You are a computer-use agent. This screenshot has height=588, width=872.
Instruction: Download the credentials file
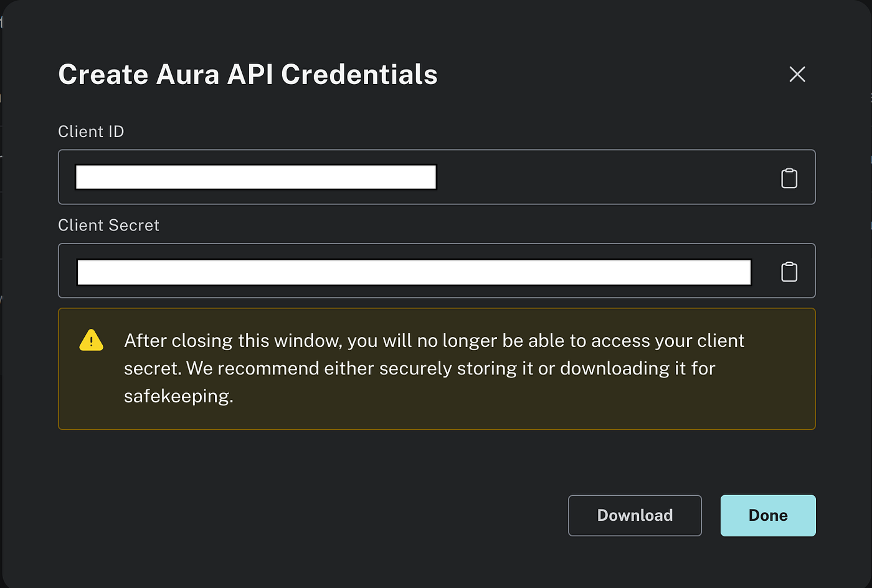point(635,515)
